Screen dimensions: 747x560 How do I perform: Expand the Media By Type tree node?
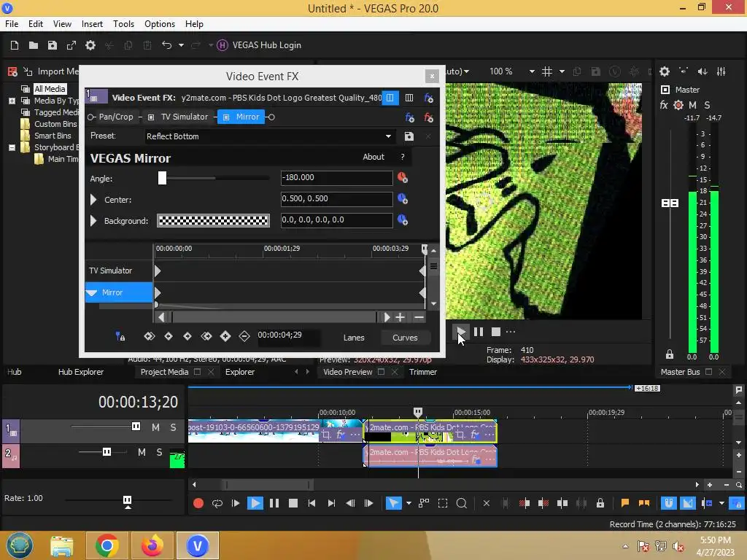pos(12,101)
